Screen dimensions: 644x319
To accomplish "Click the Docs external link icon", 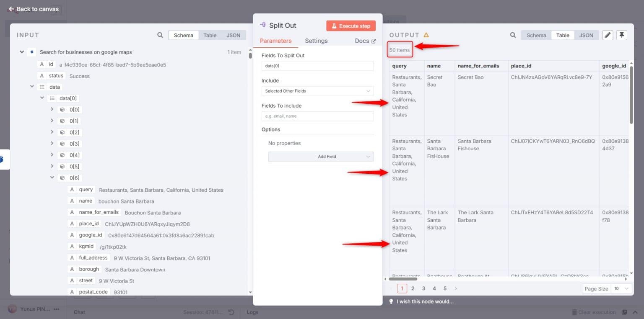I will pos(374,41).
